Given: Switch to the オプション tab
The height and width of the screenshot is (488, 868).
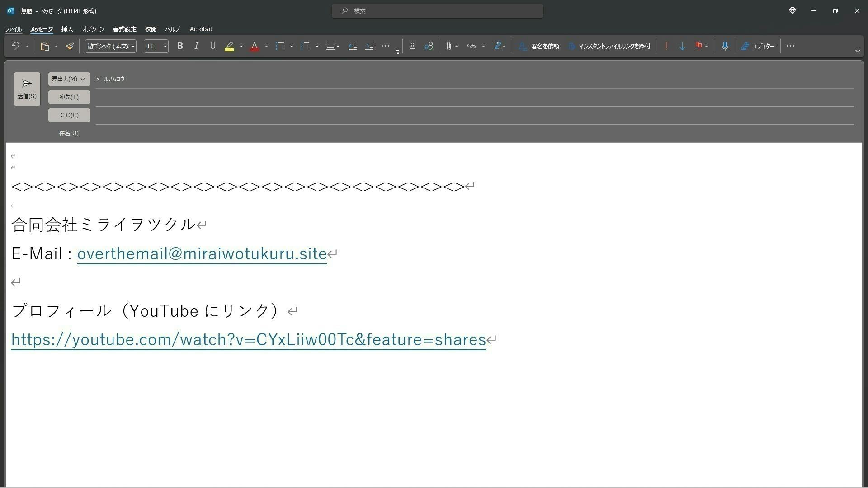Looking at the screenshot, I should [x=93, y=29].
